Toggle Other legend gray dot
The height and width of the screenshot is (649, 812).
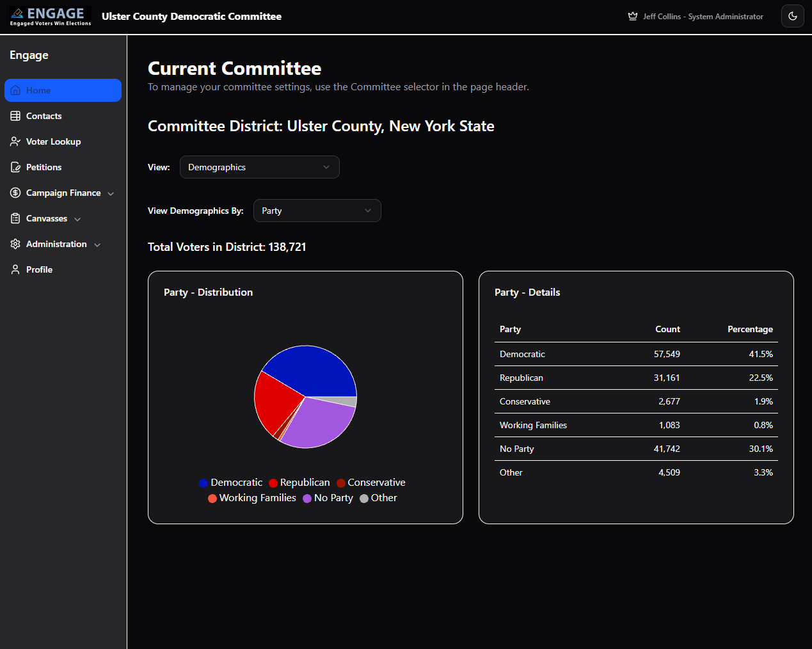(x=364, y=499)
